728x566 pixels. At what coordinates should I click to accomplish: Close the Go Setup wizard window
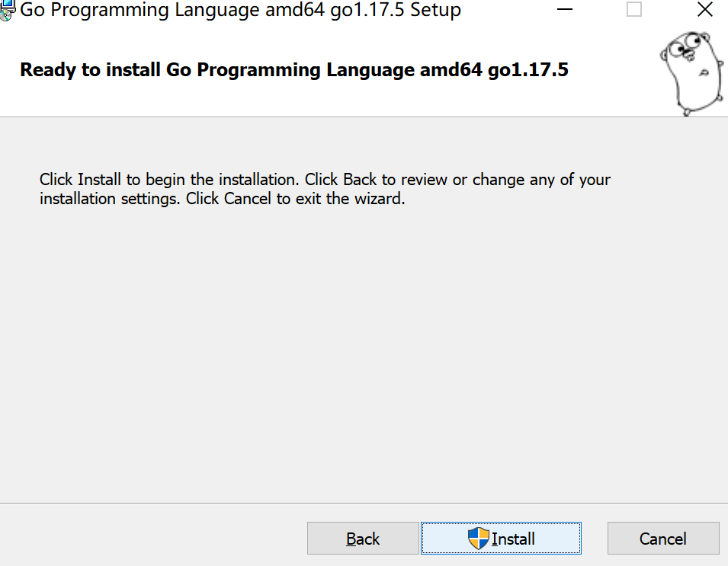tap(704, 10)
